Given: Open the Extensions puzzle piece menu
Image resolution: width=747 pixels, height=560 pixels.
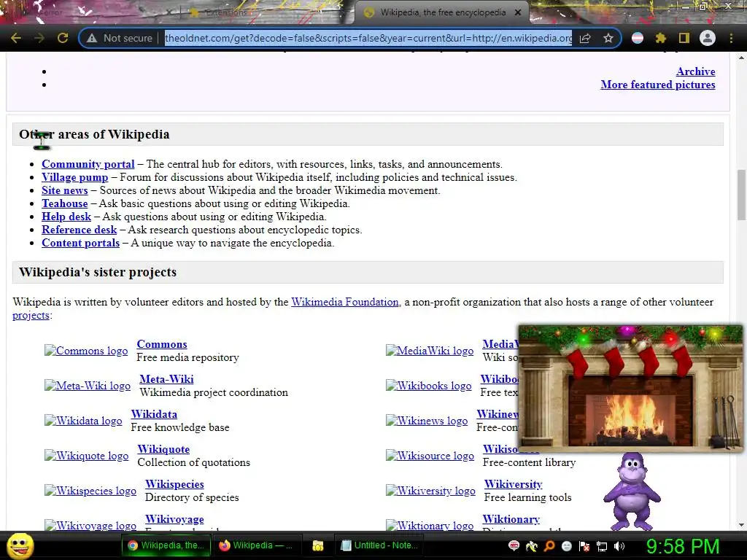Looking at the screenshot, I should coord(660,38).
